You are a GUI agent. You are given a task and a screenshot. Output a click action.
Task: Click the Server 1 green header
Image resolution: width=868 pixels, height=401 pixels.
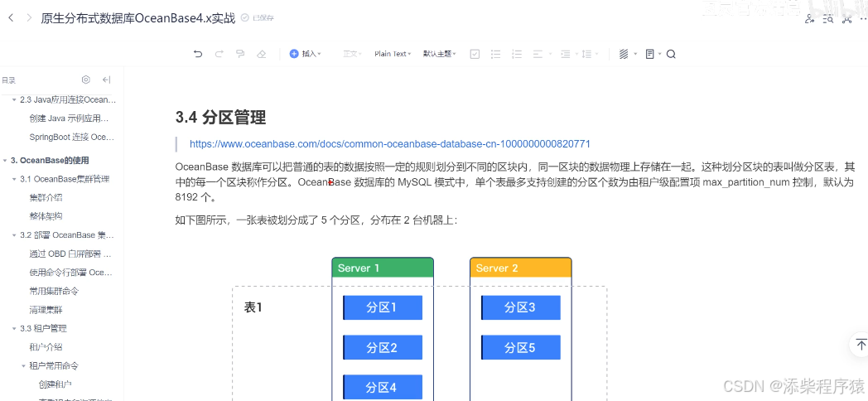tap(383, 268)
